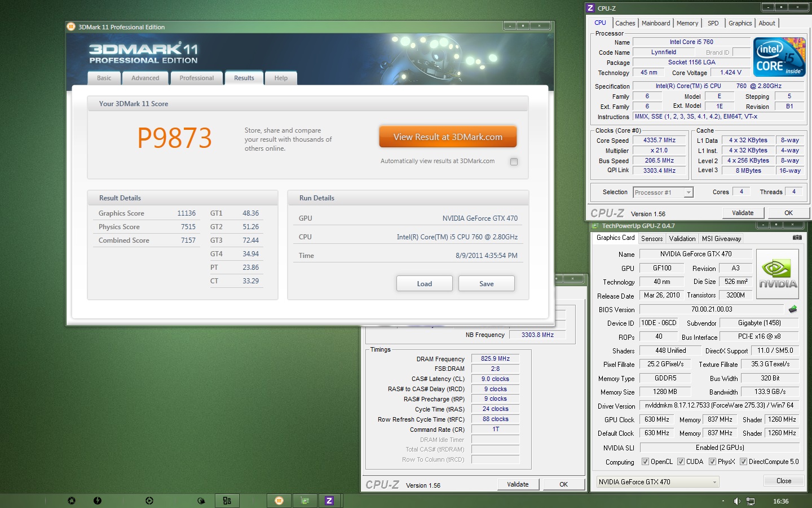812x508 pixels.
Task: Save BIOS using the green chip icon
Action: pos(793,309)
